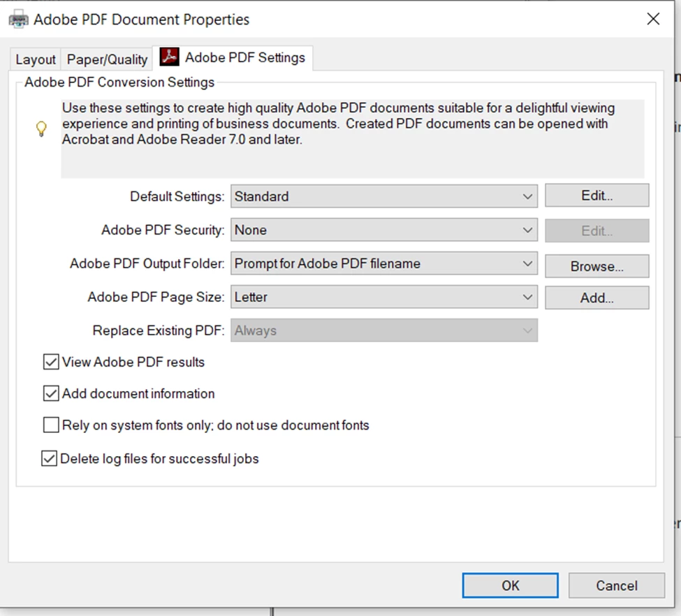Click the printer icon in title bar
681x616 pixels.
(19, 20)
